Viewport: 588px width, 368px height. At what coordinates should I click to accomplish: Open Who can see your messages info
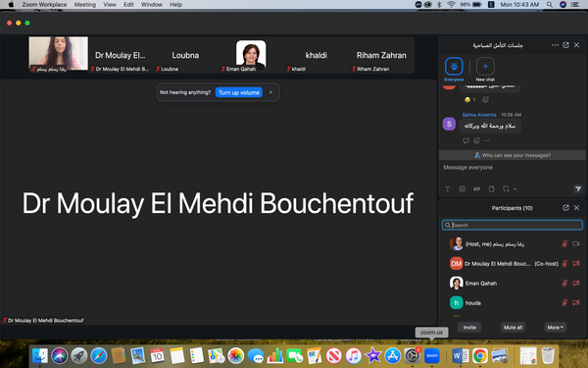tap(513, 155)
